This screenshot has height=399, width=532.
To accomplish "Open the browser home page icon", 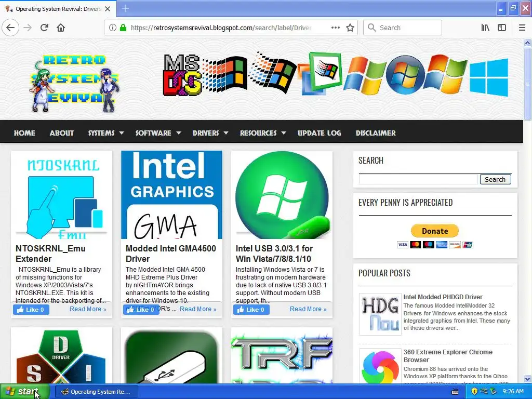I will click(x=61, y=28).
